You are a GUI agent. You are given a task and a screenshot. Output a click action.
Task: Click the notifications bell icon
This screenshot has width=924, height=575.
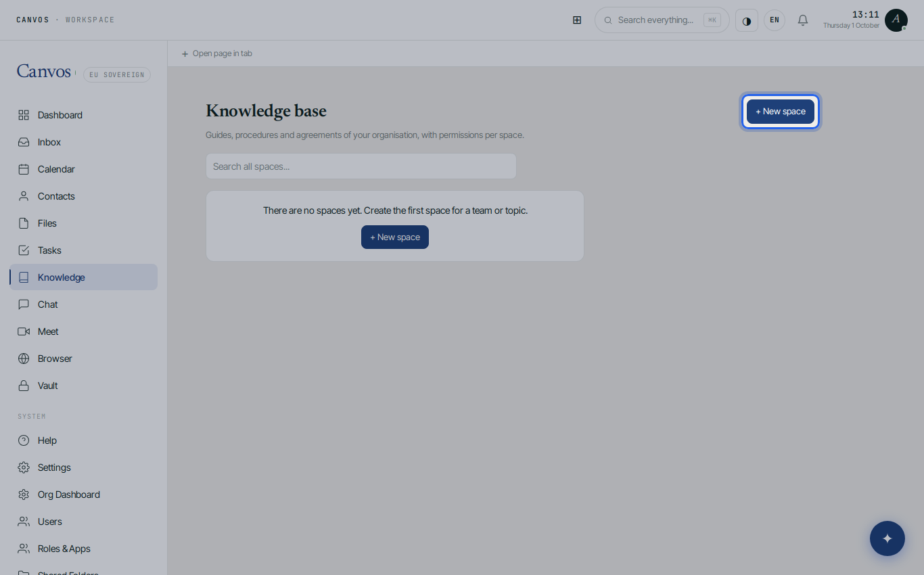coord(803,20)
